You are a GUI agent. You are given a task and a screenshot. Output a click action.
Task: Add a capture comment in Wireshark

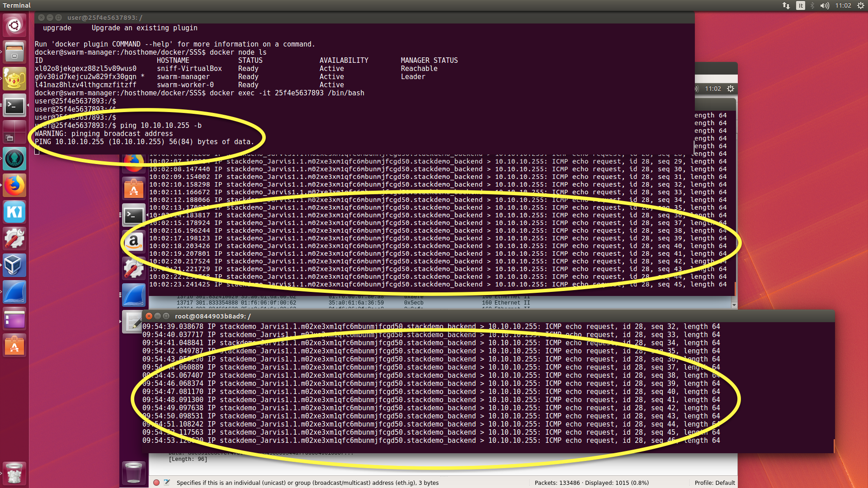pos(167,483)
